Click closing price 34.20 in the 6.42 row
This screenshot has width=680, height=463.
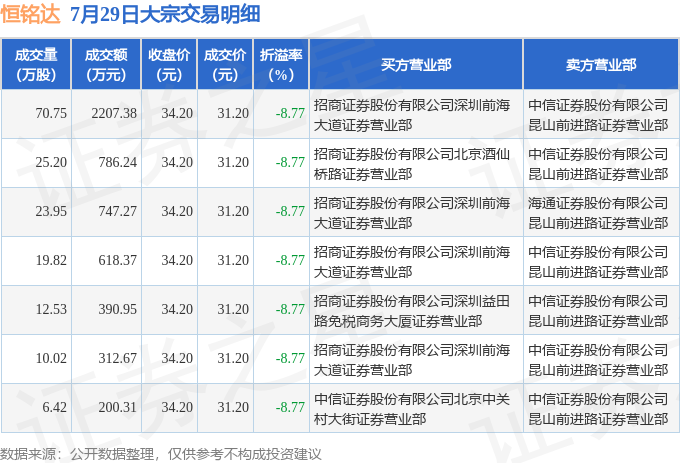tap(177, 408)
